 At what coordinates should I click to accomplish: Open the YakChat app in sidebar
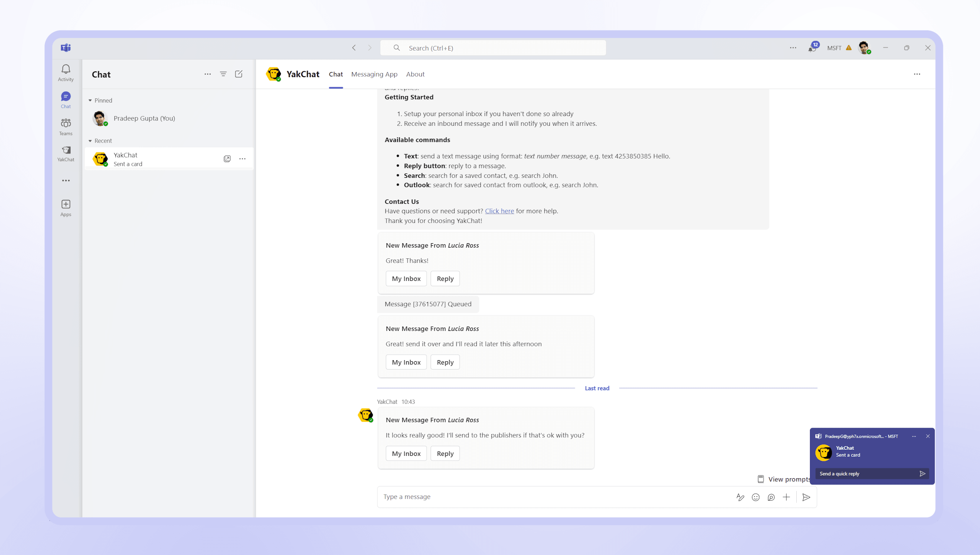66,154
